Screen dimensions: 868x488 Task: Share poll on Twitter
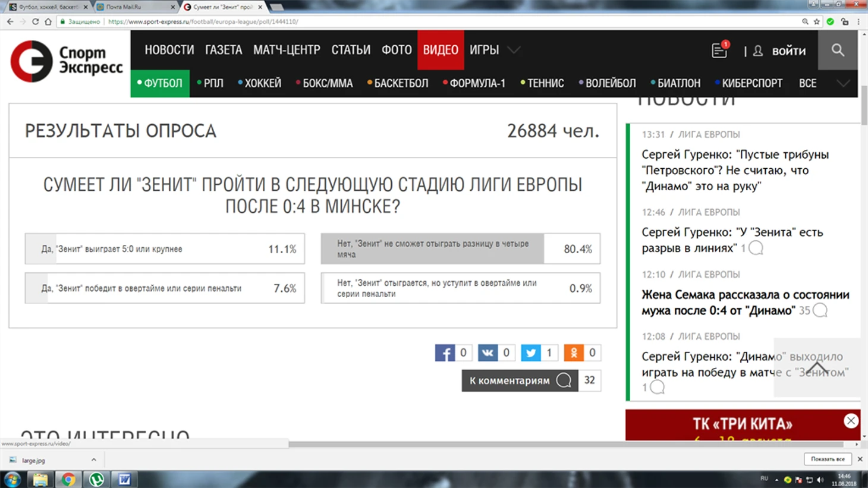pos(530,353)
